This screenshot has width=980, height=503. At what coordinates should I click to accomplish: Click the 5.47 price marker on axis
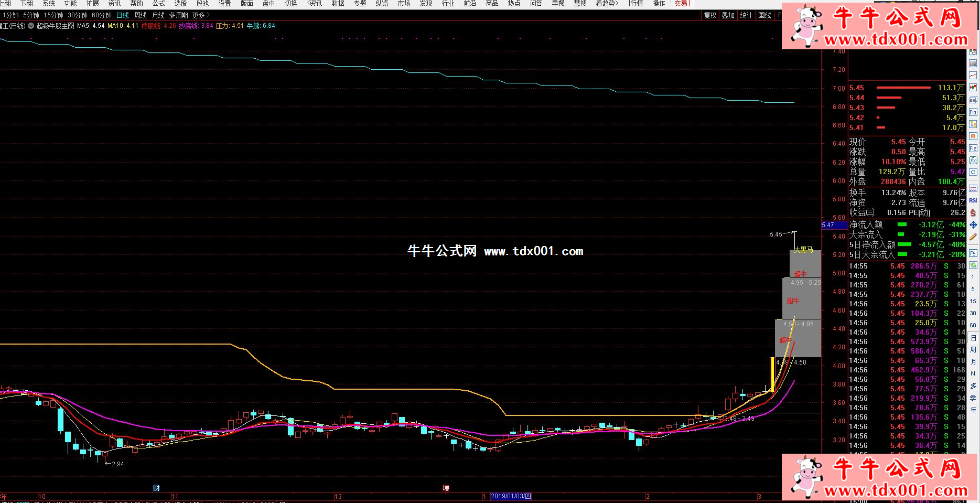coord(834,225)
